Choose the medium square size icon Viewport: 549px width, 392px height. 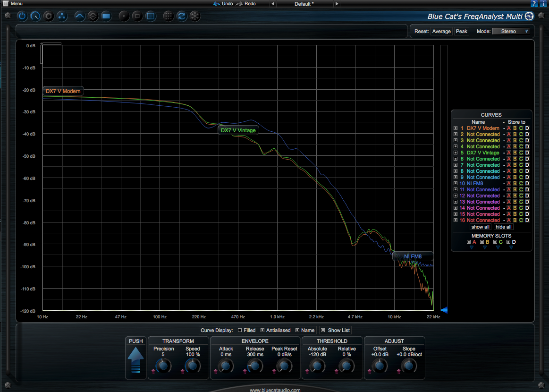click(x=137, y=16)
